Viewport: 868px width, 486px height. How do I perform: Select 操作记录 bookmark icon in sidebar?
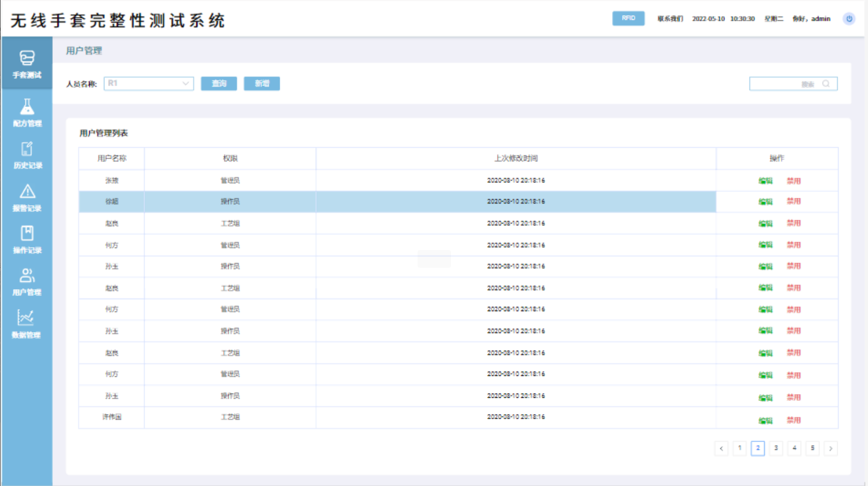(27, 233)
